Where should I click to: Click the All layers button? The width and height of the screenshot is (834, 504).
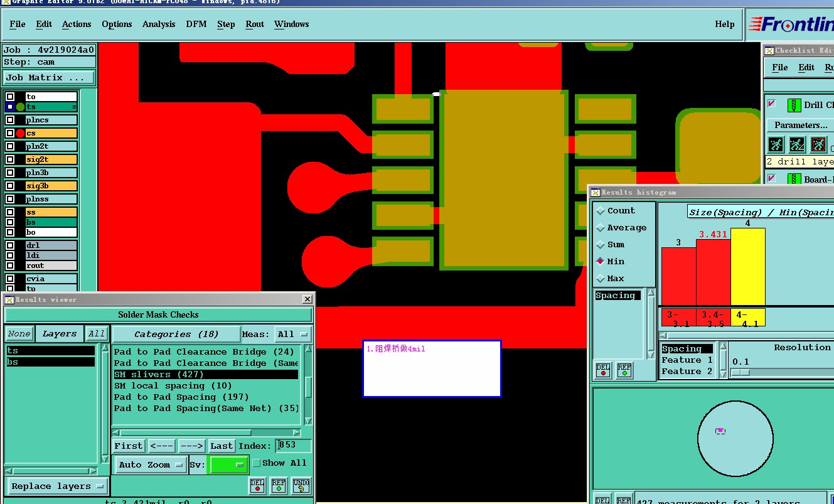[97, 334]
